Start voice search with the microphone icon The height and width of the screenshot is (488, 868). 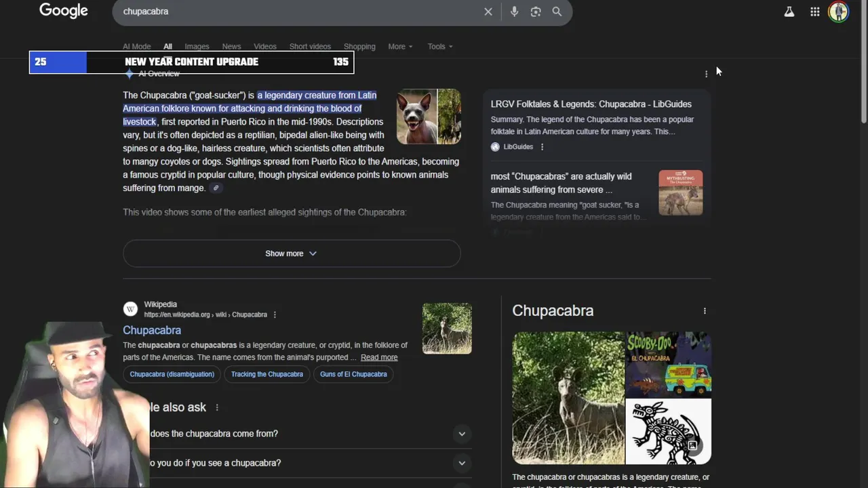tap(515, 12)
